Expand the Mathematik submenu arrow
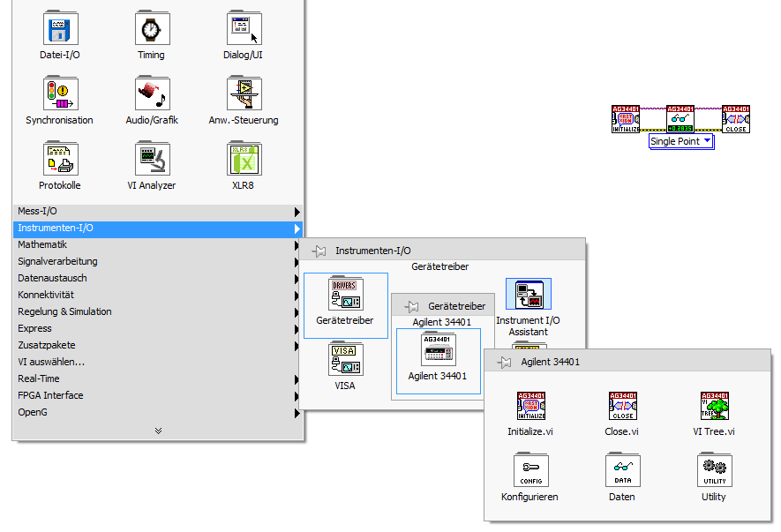This screenshot has height=532, width=781. (x=297, y=245)
